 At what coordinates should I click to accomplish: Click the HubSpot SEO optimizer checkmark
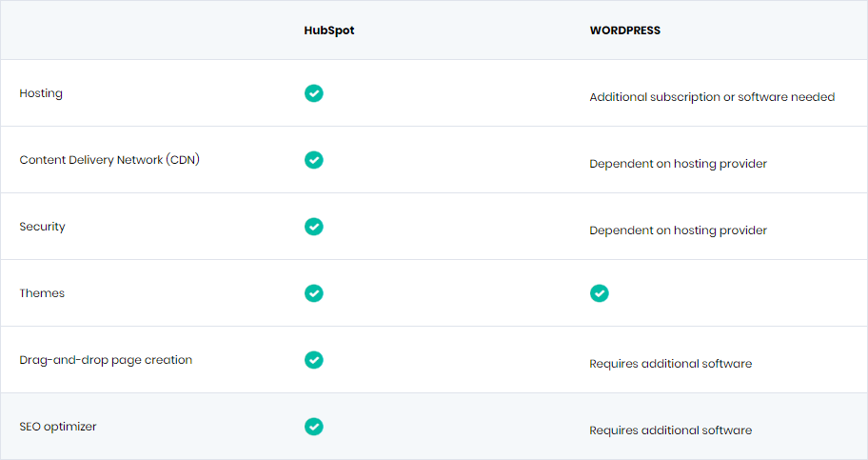(x=314, y=427)
